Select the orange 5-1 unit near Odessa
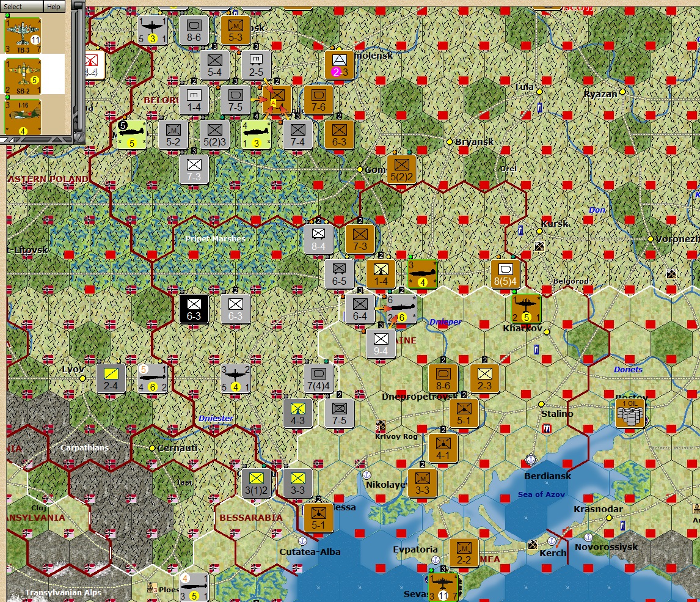The height and width of the screenshot is (602, 700). click(x=318, y=517)
